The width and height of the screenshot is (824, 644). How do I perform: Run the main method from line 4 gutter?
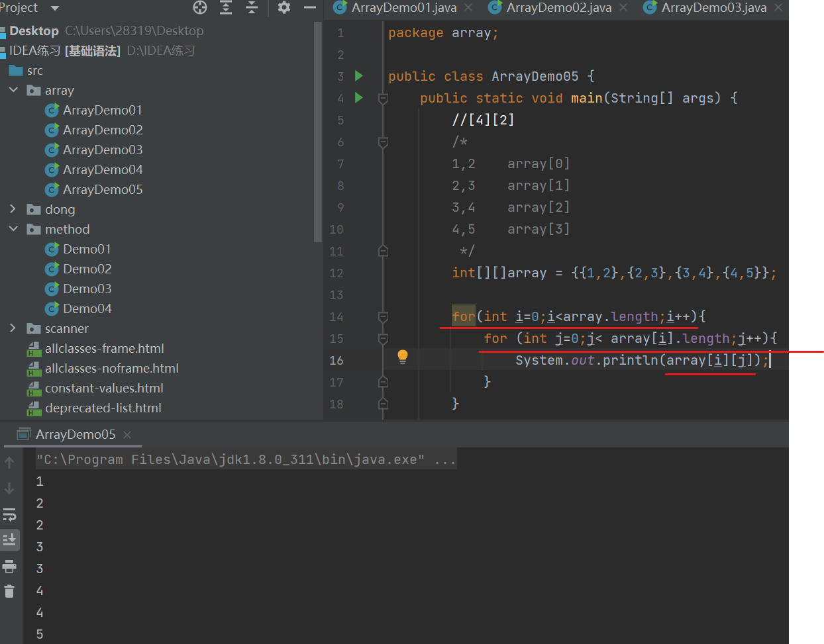coord(359,98)
